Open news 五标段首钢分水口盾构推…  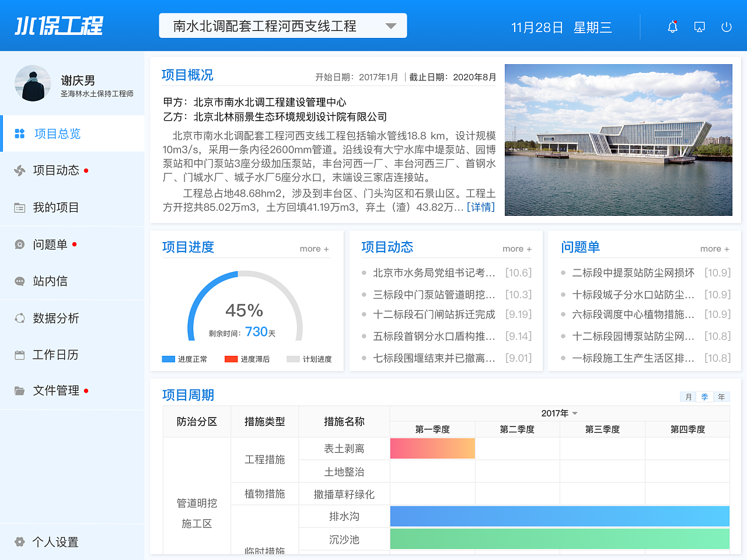434,336
